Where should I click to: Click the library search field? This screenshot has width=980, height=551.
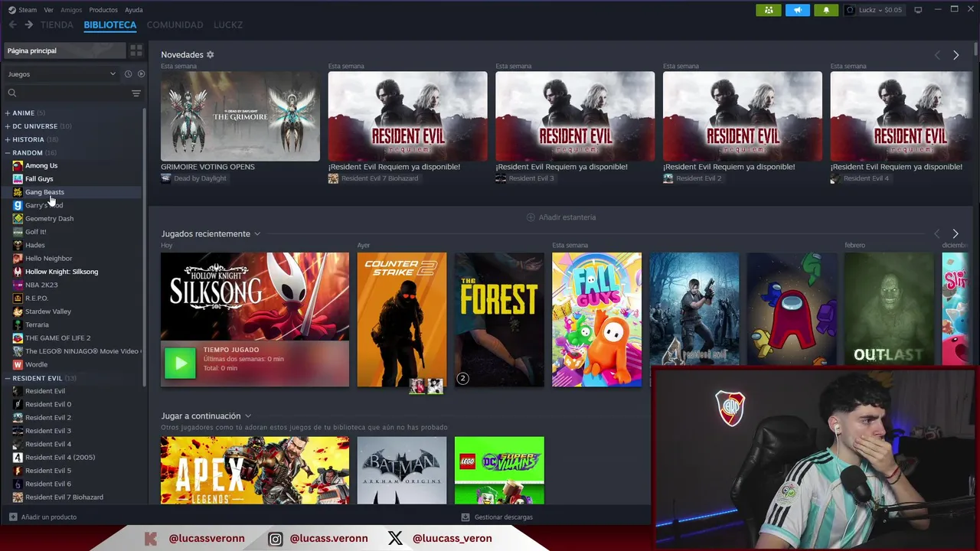(66, 93)
